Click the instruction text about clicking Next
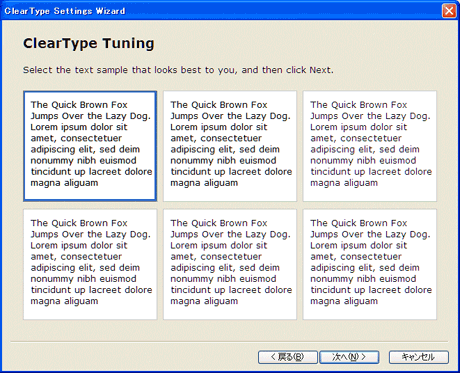Image resolution: width=460 pixels, height=373 pixels. coord(178,70)
